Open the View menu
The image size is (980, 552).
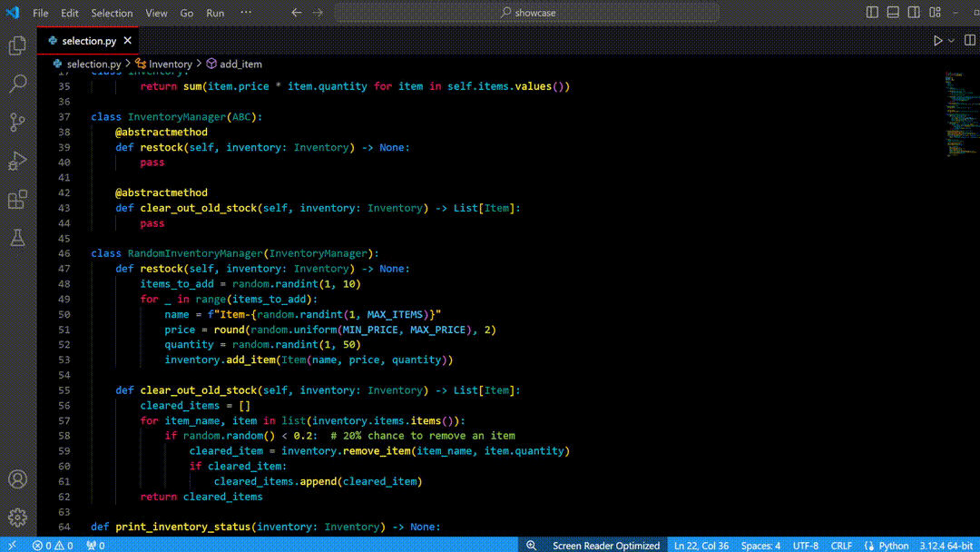click(x=156, y=13)
